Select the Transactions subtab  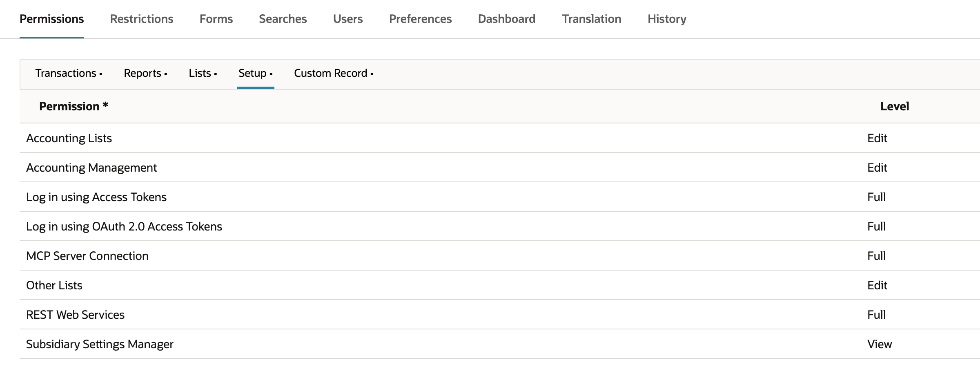(69, 73)
